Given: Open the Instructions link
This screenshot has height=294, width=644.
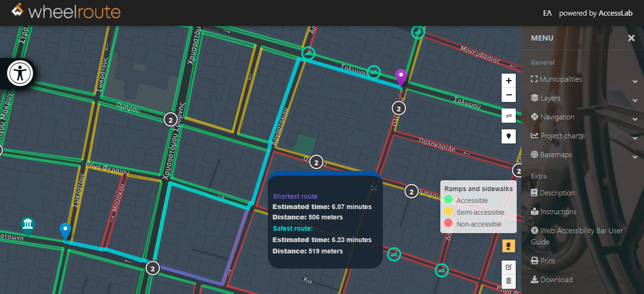Looking at the screenshot, I should [558, 212].
